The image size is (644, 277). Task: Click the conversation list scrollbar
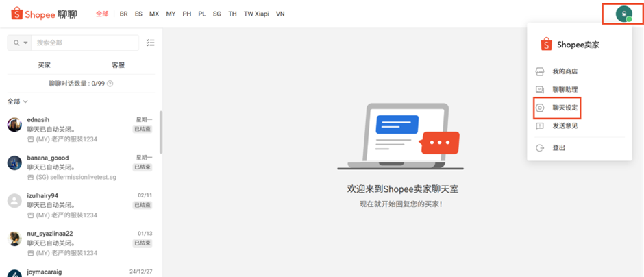pos(161,132)
